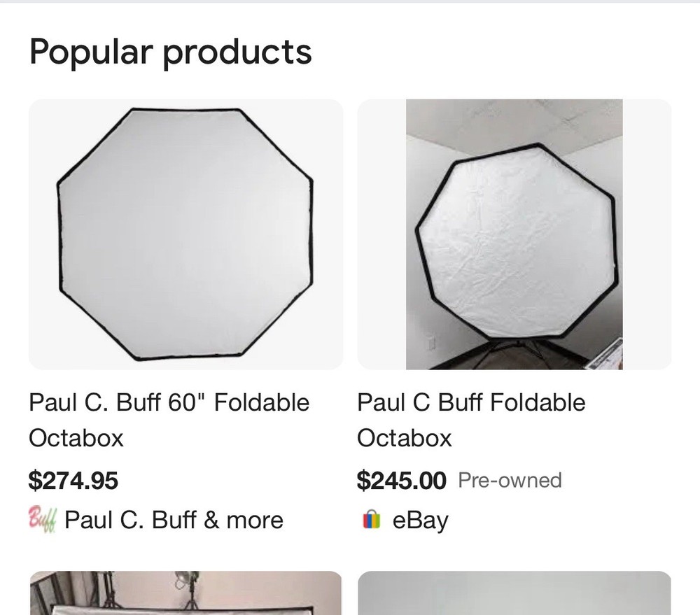Click the $245.00 price

click(402, 481)
